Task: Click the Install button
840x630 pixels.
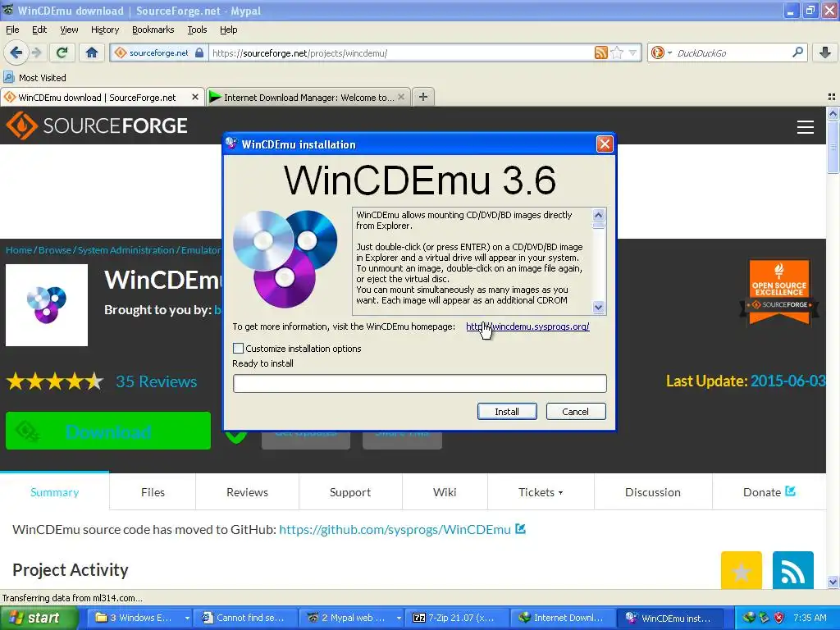Action: [x=507, y=412]
